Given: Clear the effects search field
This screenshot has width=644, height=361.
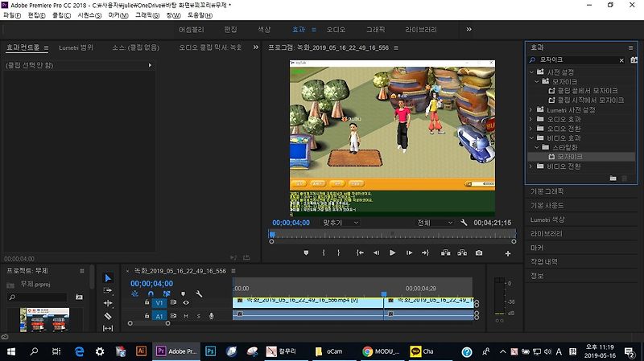Looking at the screenshot, I should pos(621,60).
